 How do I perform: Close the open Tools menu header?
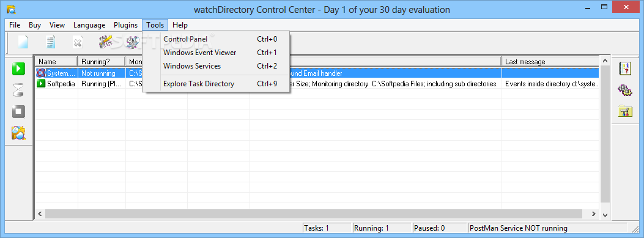pyautogui.click(x=155, y=25)
